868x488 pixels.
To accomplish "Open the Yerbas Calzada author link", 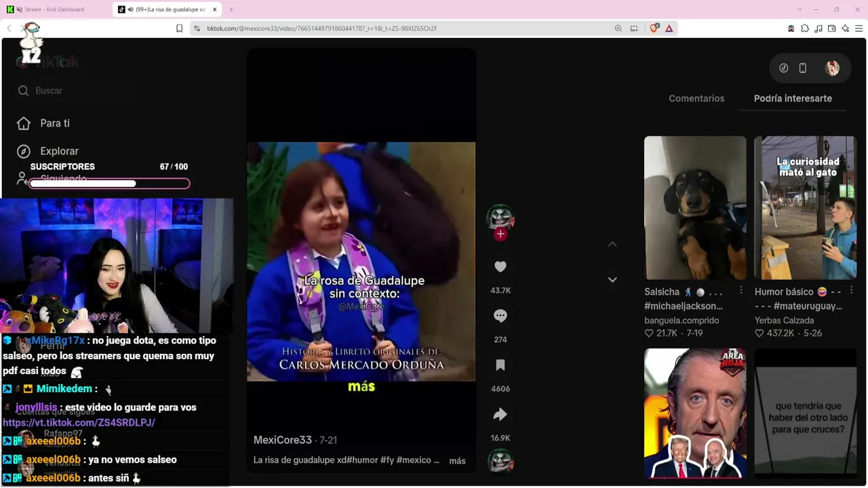I will (x=785, y=321).
